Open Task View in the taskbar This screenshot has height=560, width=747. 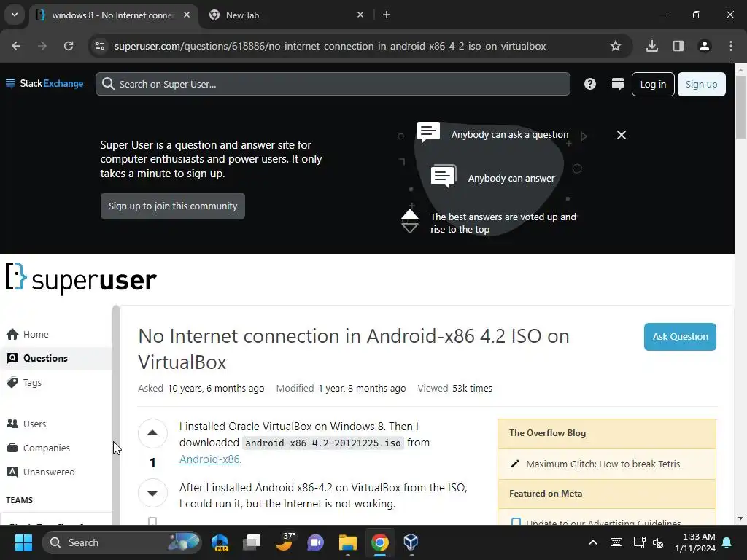(252, 542)
